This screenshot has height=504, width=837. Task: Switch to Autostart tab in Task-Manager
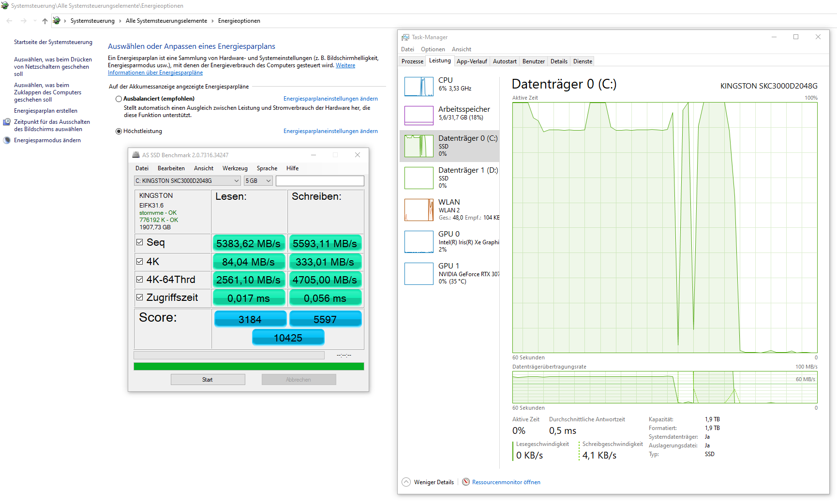[x=505, y=61]
